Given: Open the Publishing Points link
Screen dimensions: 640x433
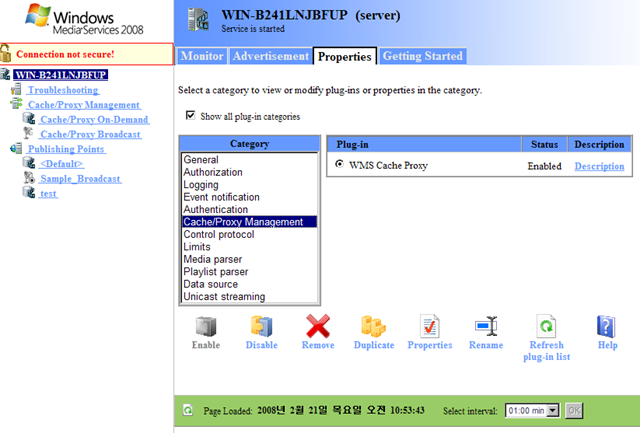Looking at the screenshot, I should click(x=66, y=149).
